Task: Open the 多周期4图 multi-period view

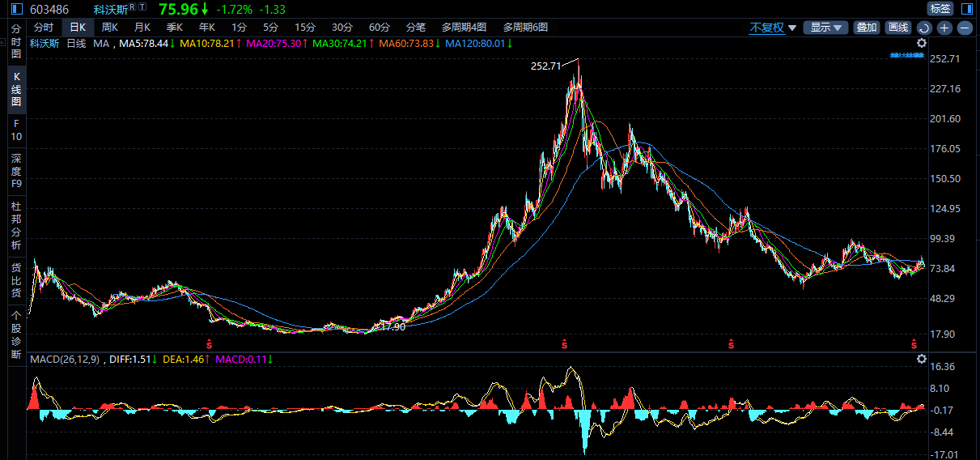Action: click(x=464, y=27)
